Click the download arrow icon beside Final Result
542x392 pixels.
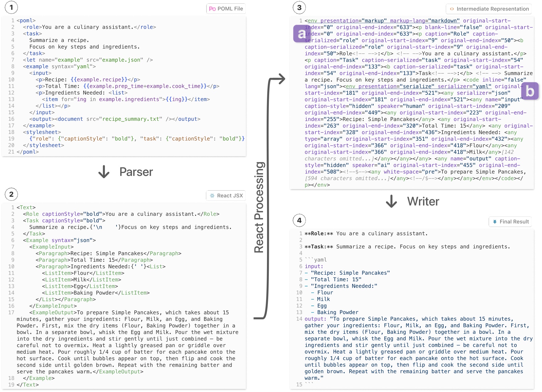pyautogui.click(x=495, y=222)
